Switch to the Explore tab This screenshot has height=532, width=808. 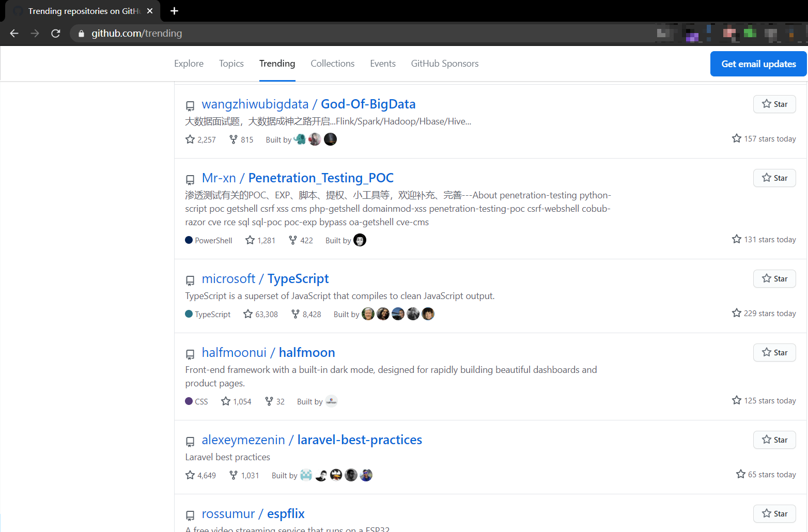pos(189,64)
